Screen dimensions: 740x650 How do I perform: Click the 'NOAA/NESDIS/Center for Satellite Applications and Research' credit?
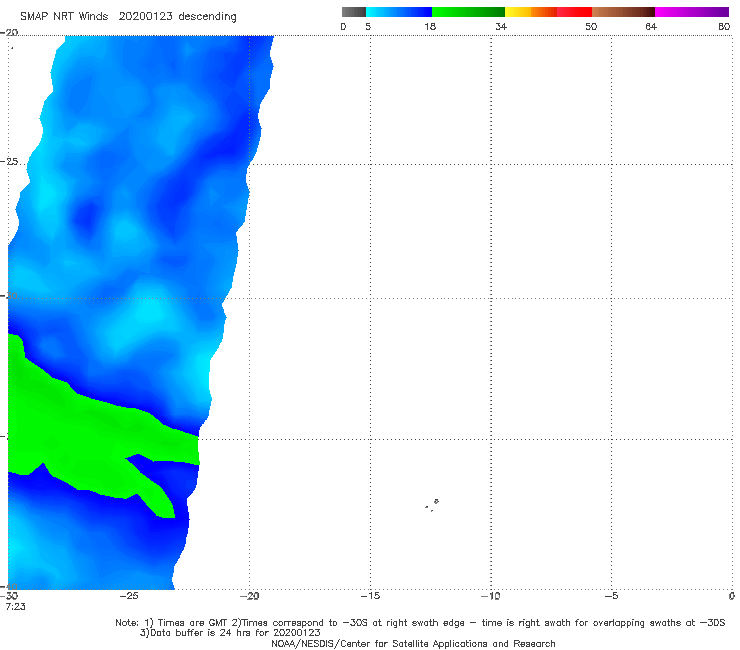(x=413, y=644)
